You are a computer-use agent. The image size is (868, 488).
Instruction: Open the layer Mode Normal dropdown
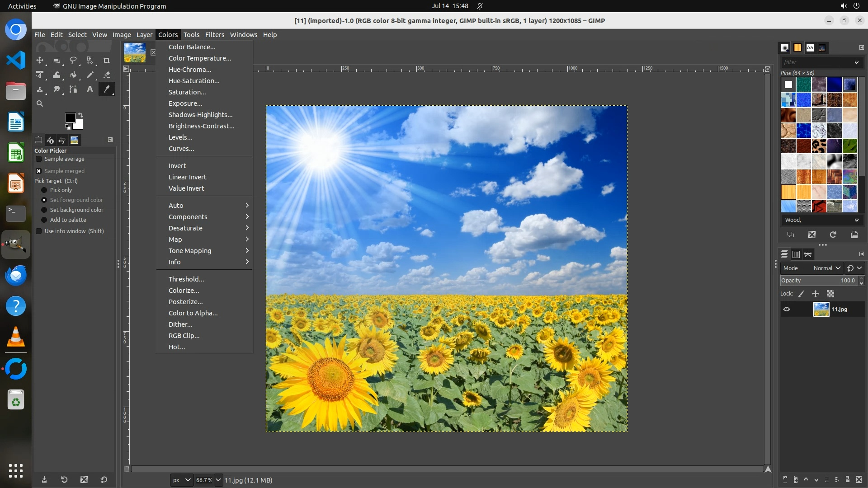tap(826, 268)
